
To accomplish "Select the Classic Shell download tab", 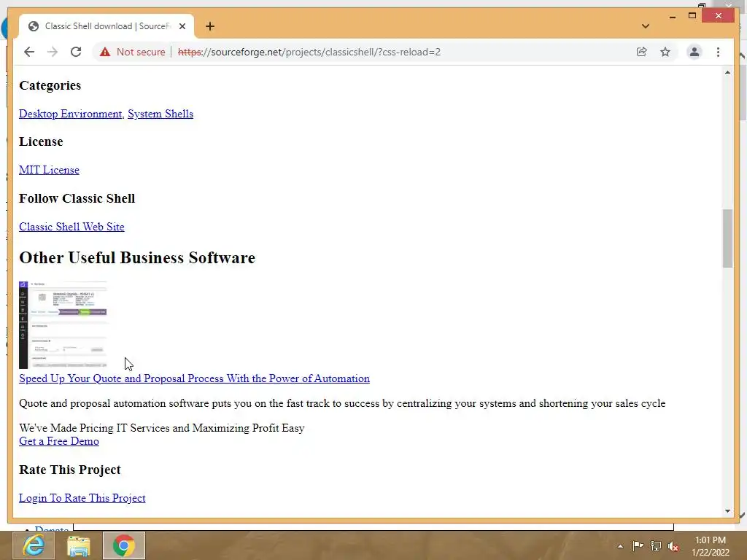I will tap(107, 26).
